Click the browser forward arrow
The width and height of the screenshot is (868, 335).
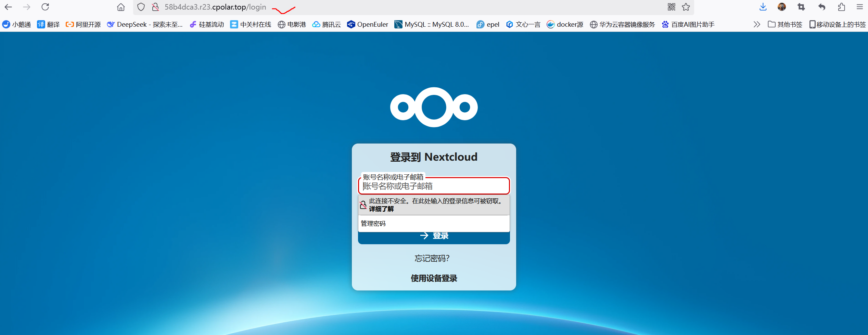pos(27,7)
